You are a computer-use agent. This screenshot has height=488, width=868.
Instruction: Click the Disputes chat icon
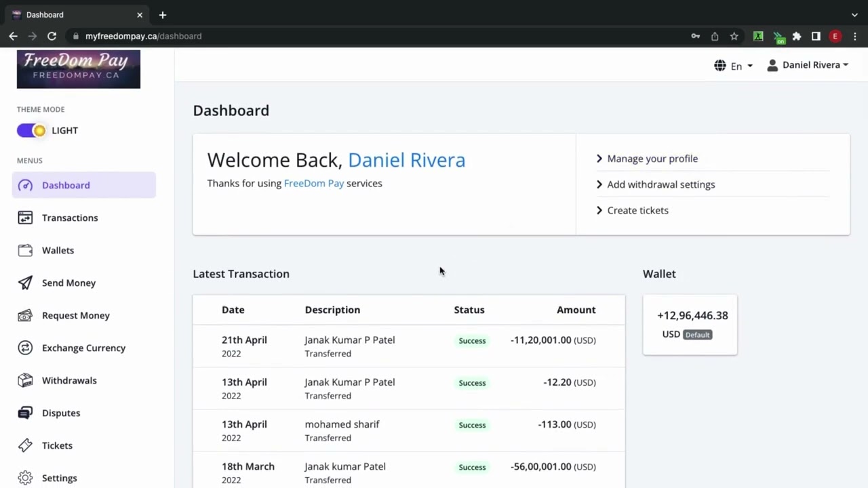[x=25, y=413]
